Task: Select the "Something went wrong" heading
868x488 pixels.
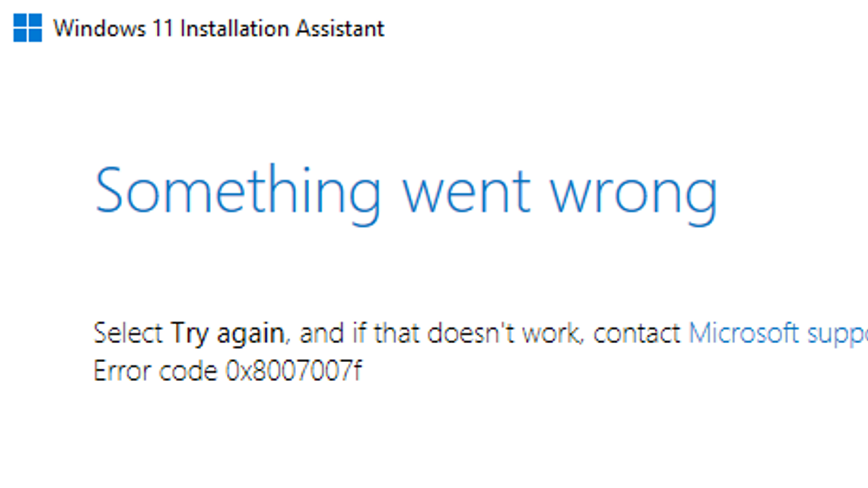Action: click(406, 191)
